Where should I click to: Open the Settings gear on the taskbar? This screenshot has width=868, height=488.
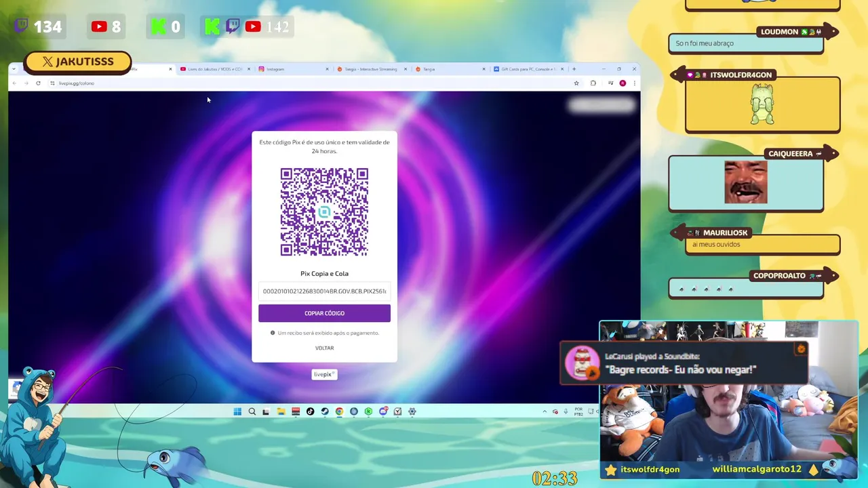click(x=412, y=411)
